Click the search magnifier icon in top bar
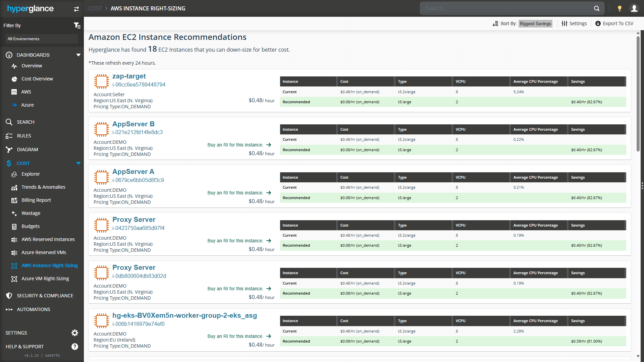 pyautogui.click(x=597, y=8)
